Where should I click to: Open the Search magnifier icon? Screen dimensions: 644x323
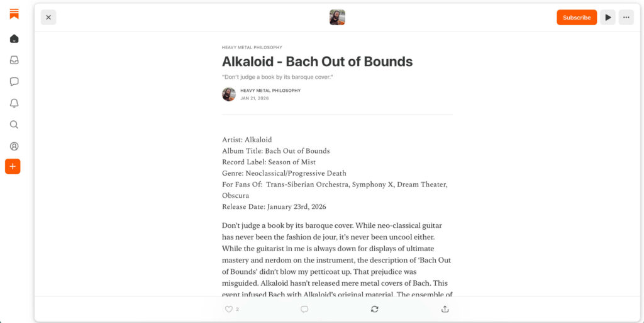[14, 125]
